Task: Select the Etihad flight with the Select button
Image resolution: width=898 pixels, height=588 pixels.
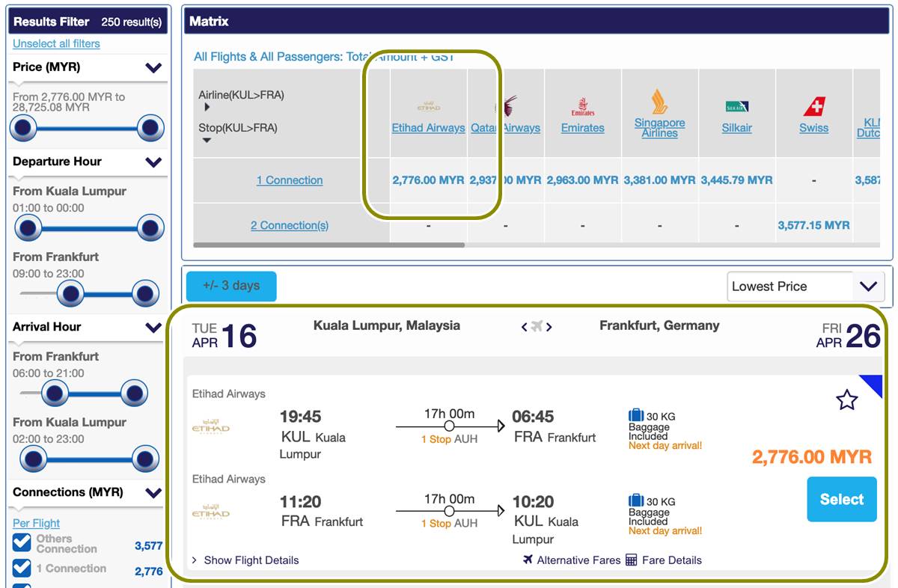Action: [x=842, y=499]
